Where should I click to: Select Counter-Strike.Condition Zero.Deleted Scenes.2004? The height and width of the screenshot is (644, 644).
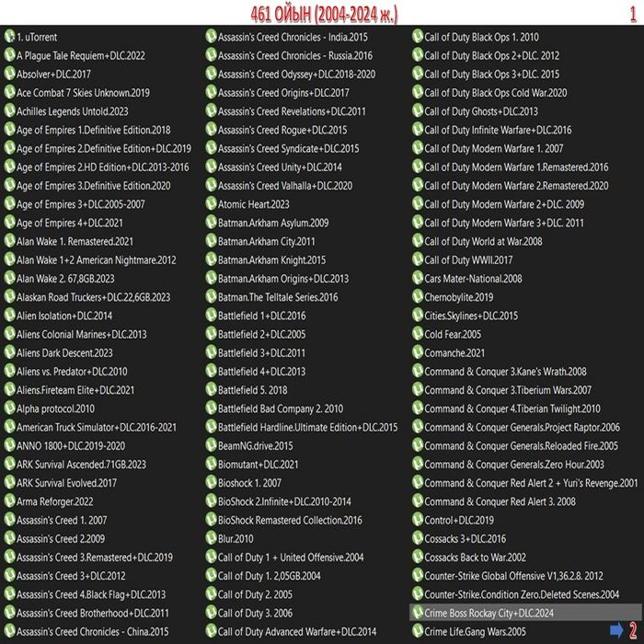(x=522, y=594)
